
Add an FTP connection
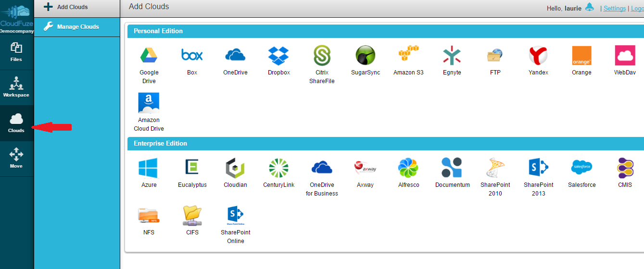[x=495, y=56]
